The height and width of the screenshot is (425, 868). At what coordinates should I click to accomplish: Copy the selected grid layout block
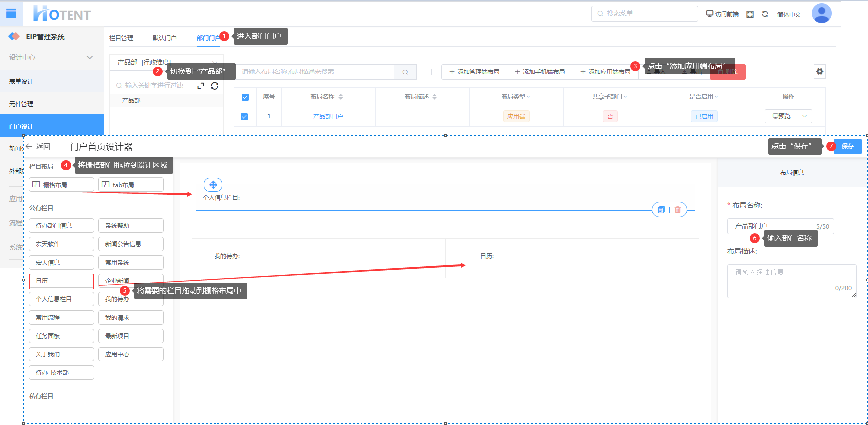tap(661, 210)
